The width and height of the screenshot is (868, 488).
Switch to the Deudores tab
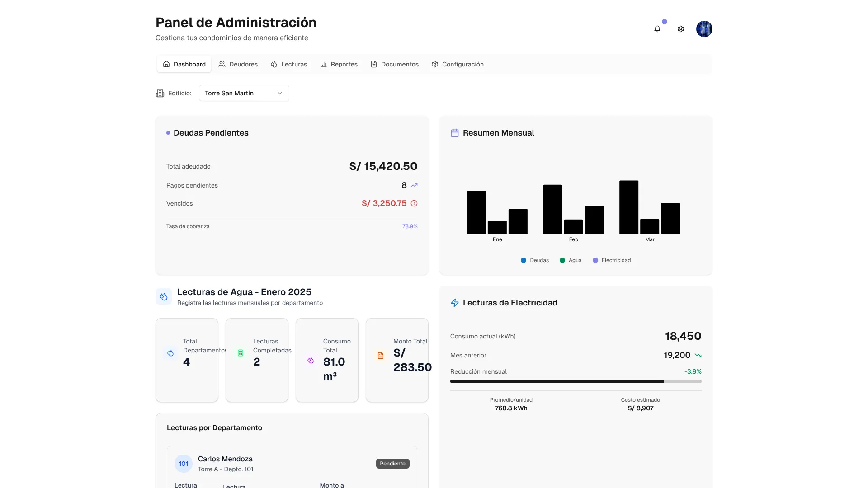coord(238,64)
